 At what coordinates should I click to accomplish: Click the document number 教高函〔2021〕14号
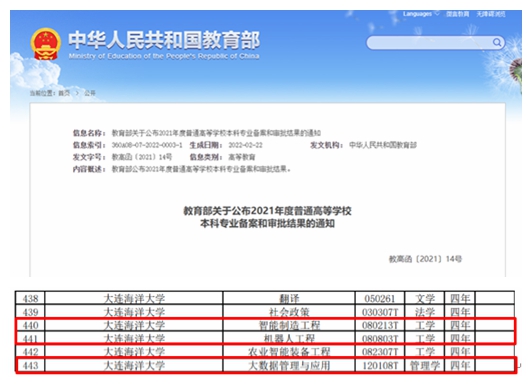click(425, 259)
